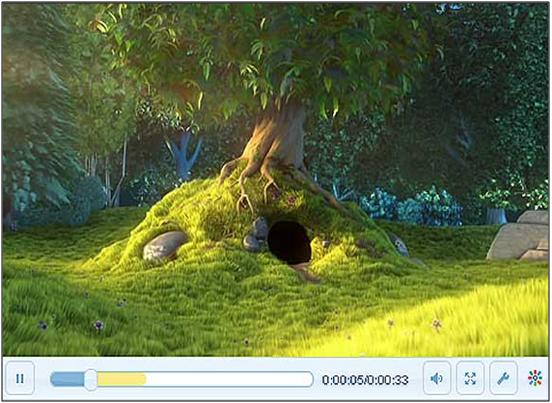Click the colorful pinwheel logo icon
552x403 pixels.
pos(535,378)
